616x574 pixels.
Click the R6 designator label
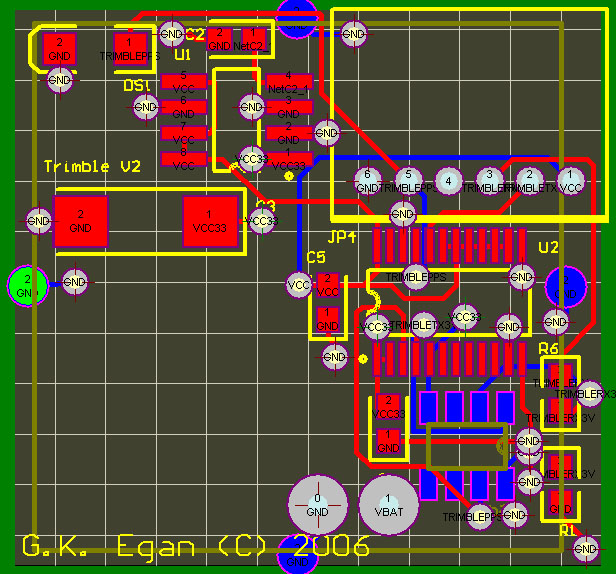click(548, 348)
